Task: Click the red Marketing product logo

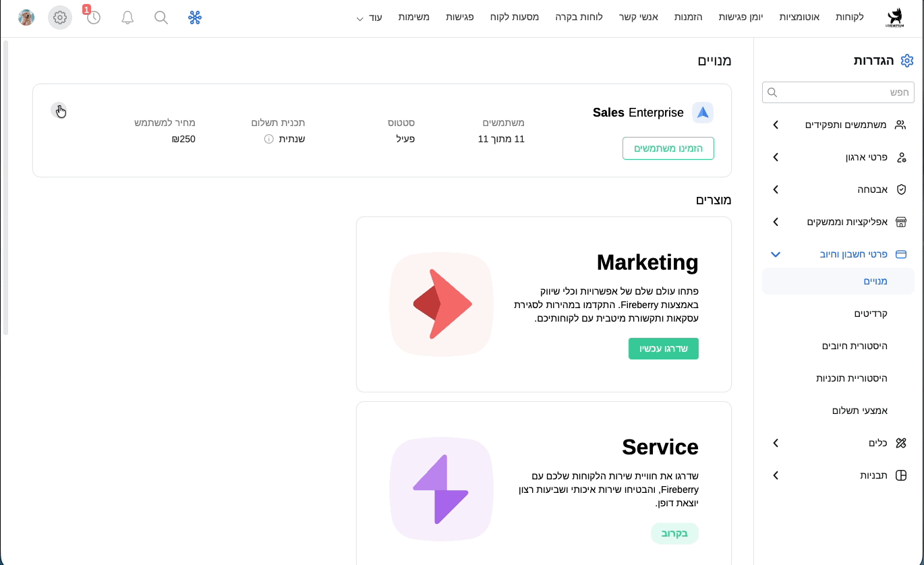Action: (x=442, y=304)
